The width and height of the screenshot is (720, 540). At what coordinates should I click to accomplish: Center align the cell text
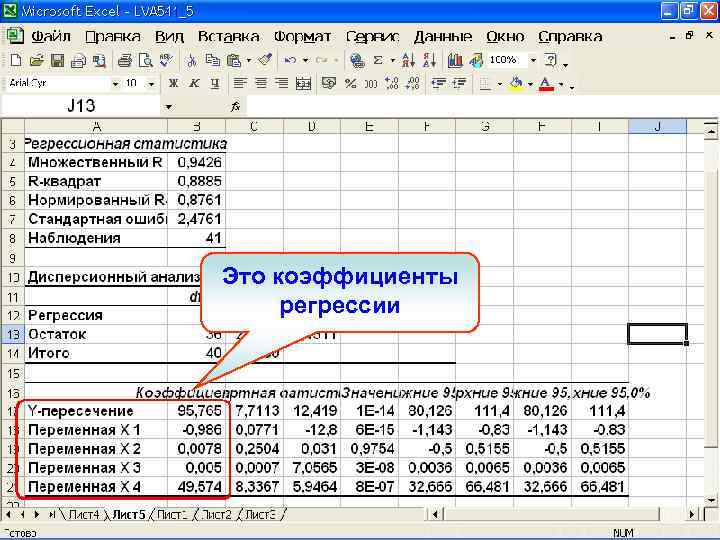point(260,83)
